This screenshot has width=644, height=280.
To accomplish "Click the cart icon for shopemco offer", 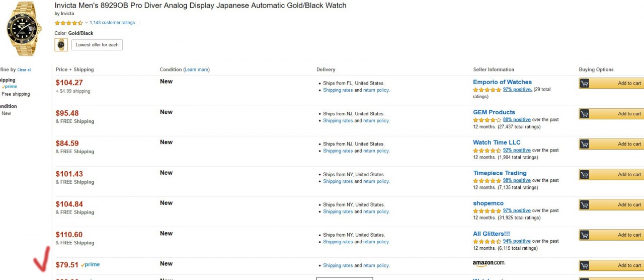I will [584, 205].
